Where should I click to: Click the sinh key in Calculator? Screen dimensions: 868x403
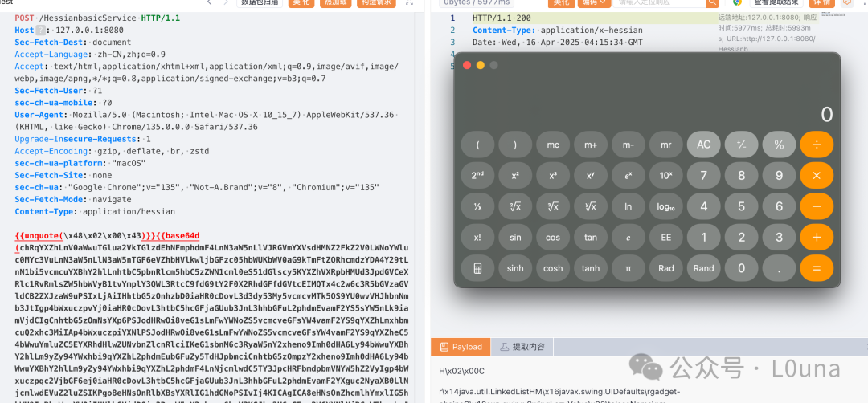coord(515,268)
